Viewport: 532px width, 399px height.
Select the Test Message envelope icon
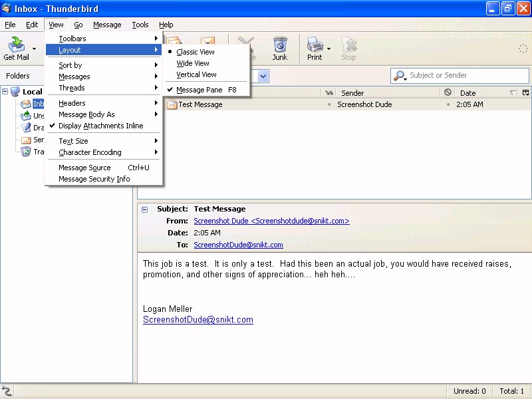click(x=172, y=104)
